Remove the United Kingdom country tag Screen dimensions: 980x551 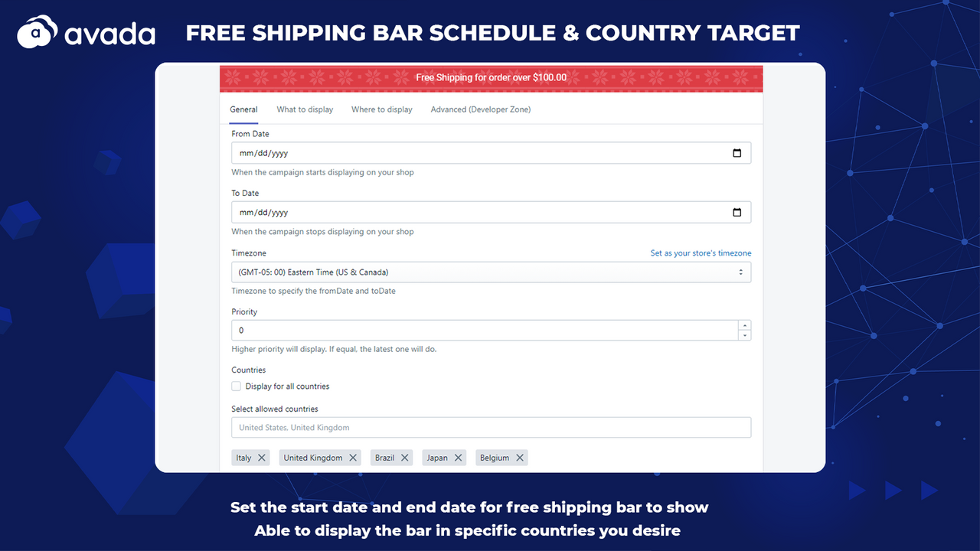(353, 458)
